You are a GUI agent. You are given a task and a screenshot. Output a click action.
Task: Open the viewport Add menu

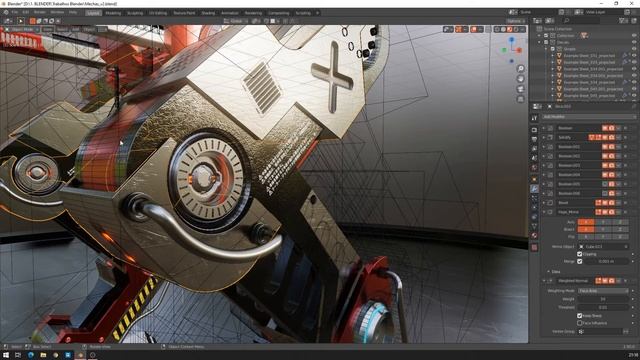76,29
